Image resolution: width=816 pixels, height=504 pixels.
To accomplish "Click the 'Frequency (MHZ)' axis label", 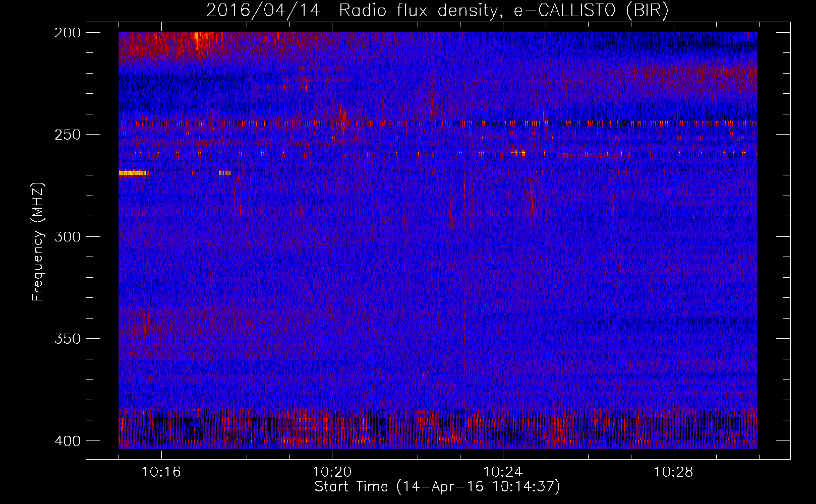I will pos(38,242).
